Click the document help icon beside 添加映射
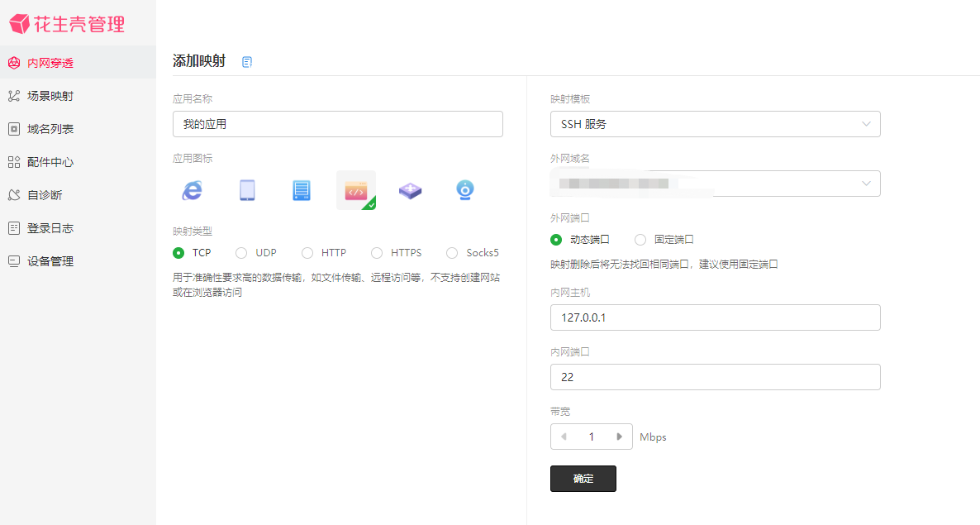Image resolution: width=980 pixels, height=525 pixels. click(247, 62)
